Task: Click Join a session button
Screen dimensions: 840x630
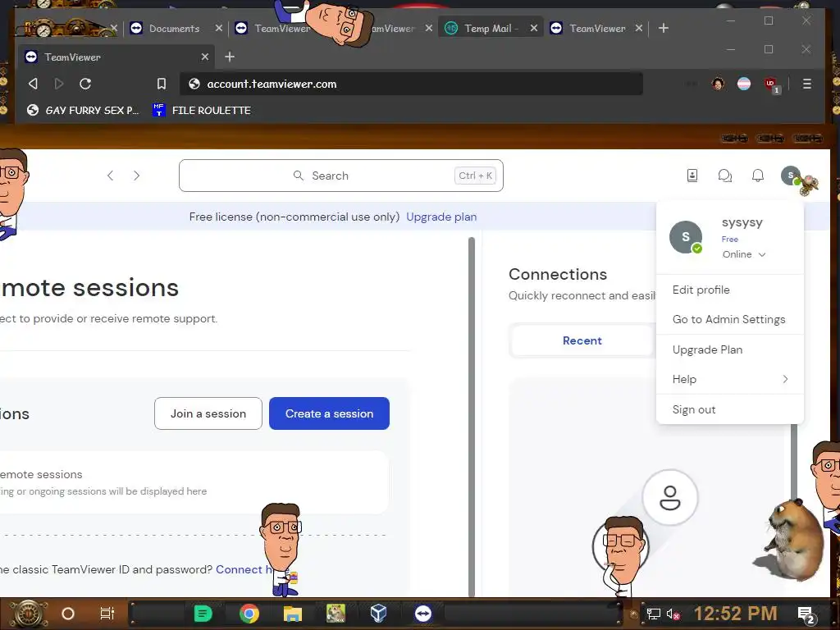Action: tap(208, 413)
